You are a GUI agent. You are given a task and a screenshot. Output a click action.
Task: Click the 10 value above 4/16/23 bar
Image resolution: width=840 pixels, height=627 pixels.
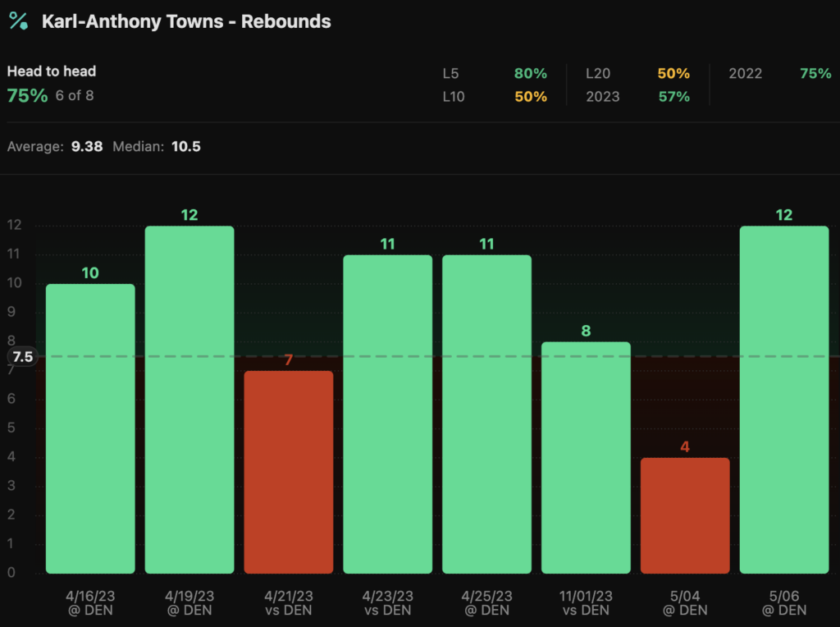click(x=90, y=273)
